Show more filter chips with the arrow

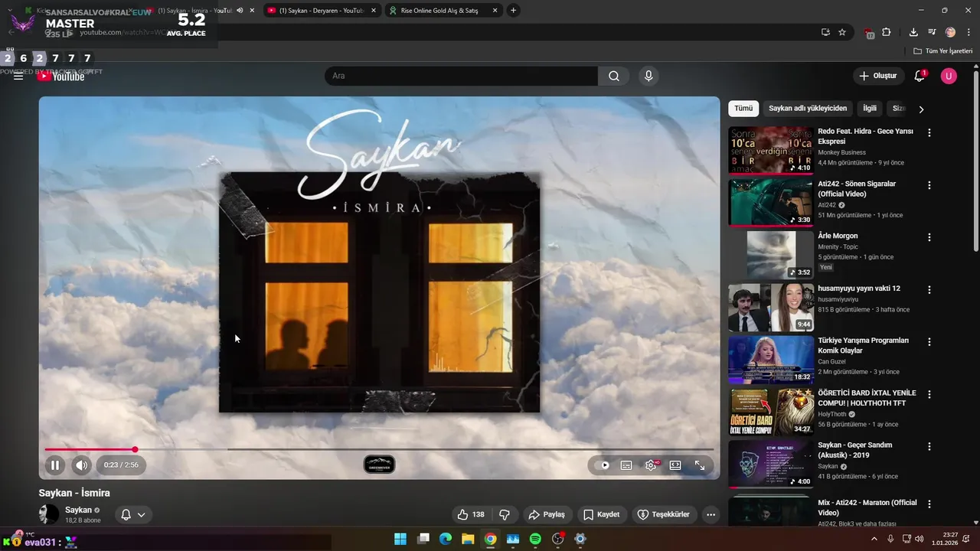pos(921,109)
